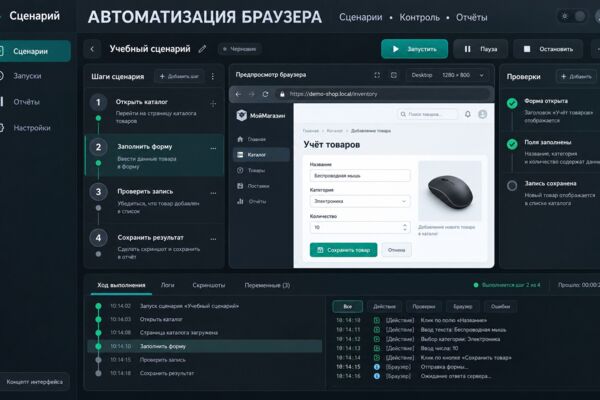Open Поставки in the shop sidebar
This screenshot has width=600, height=400.
[261, 186]
